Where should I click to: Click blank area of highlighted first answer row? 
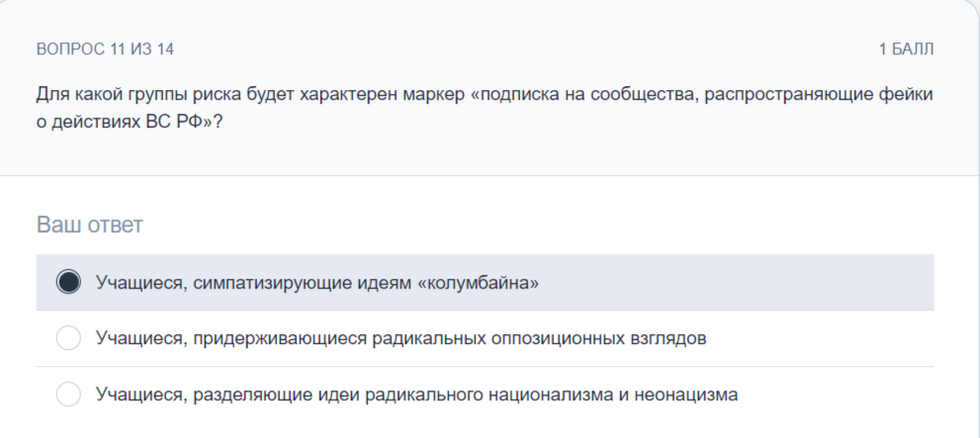737,283
